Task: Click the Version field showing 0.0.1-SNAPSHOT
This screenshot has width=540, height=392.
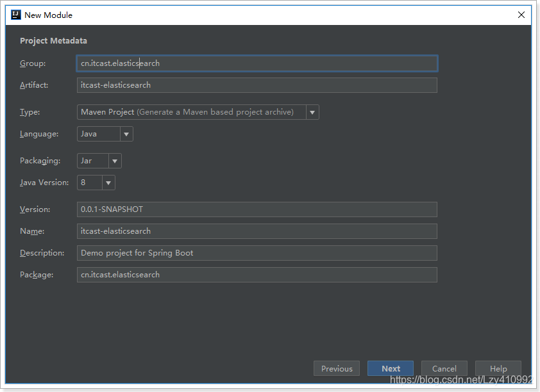Action: (257, 209)
